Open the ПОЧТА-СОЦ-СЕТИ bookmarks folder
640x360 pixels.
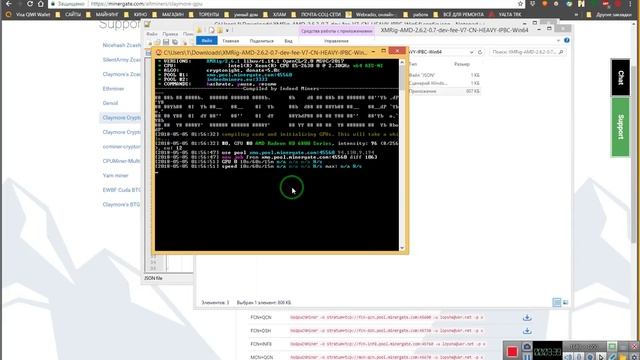317,14
